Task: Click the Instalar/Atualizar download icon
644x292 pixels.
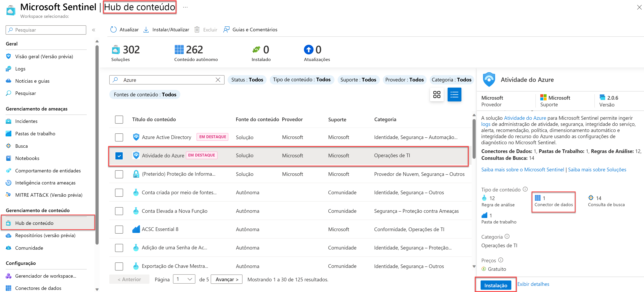Action: pos(146,30)
